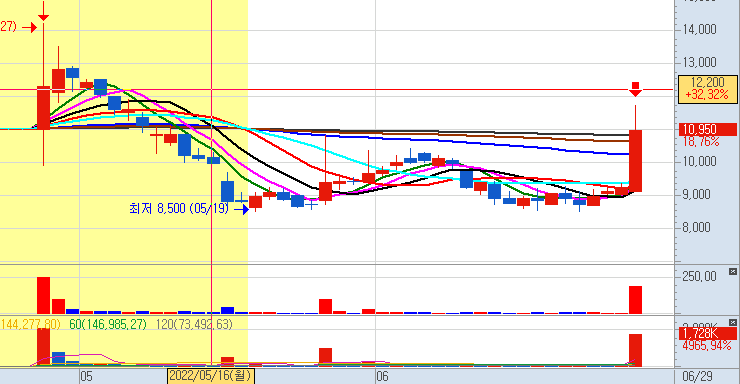Click the 06/29 date label
Viewport: 740px width, 384px height.
(x=697, y=376)
